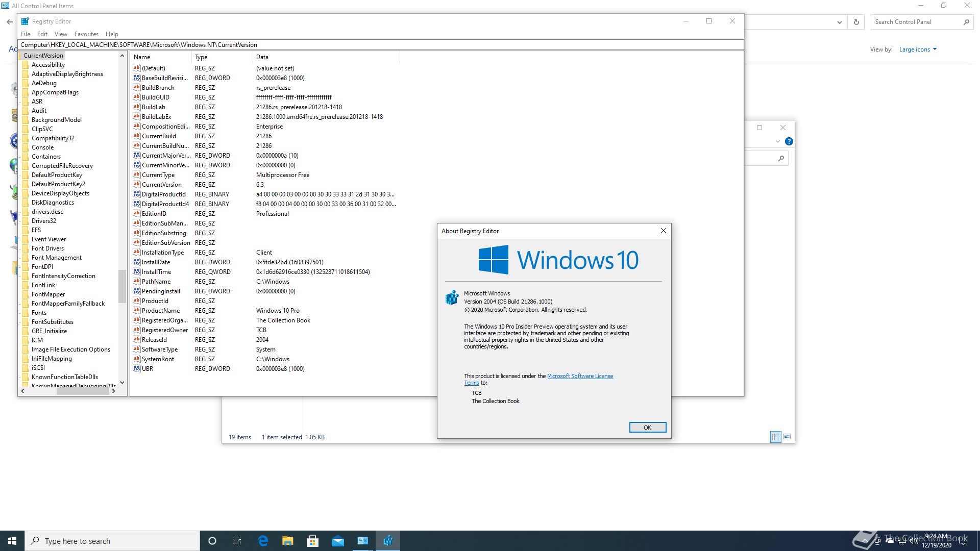Open the View menu in Registry Editor
980x551 pixels.
coord(61,34)
